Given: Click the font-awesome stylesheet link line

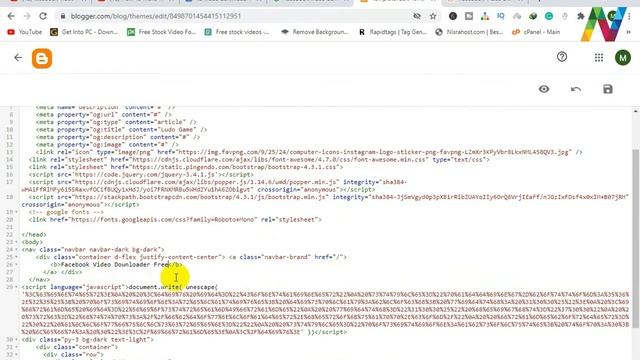Looking at the screenshot, I should click(259, 160).
